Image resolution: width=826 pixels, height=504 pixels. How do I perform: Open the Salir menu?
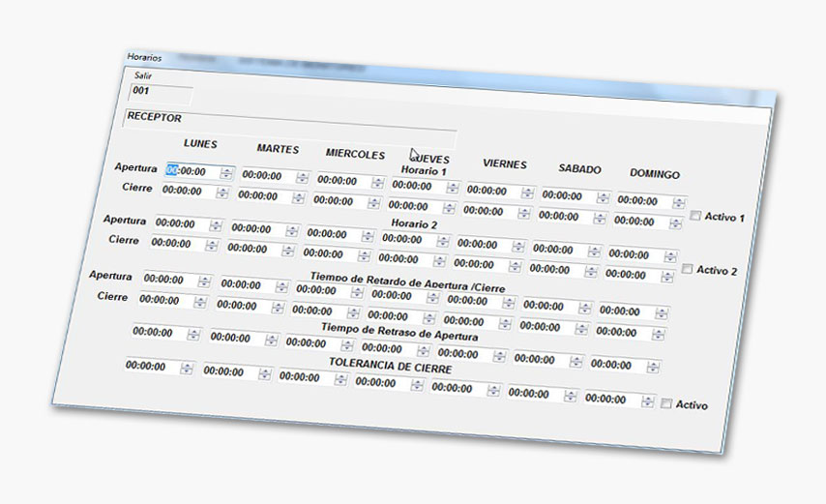(140, 75)
